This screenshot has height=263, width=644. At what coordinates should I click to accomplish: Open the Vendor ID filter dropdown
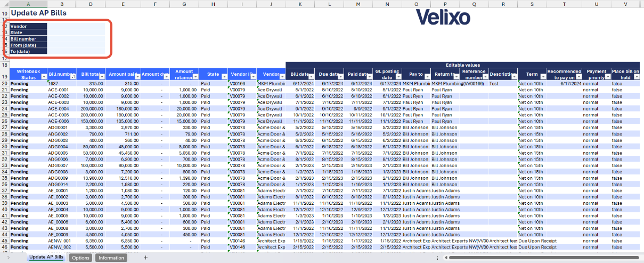(252, 77)
